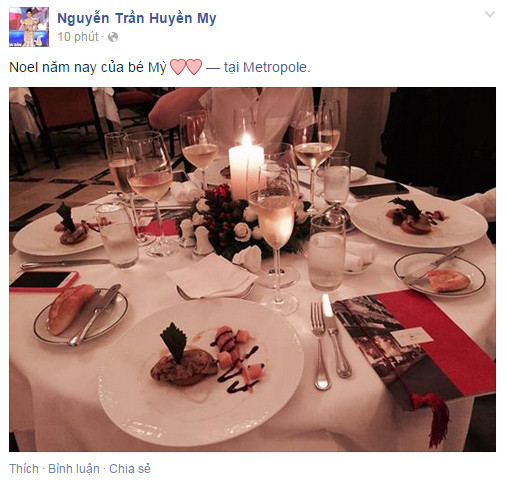Click the lit candle in the photo
This screenshot has width=506, height=484.
(246, 170)
